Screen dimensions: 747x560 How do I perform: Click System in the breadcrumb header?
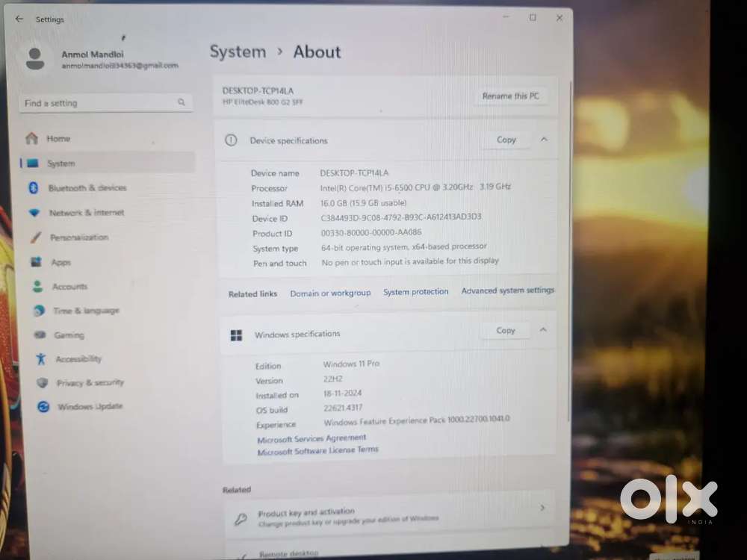pos(238,52)
